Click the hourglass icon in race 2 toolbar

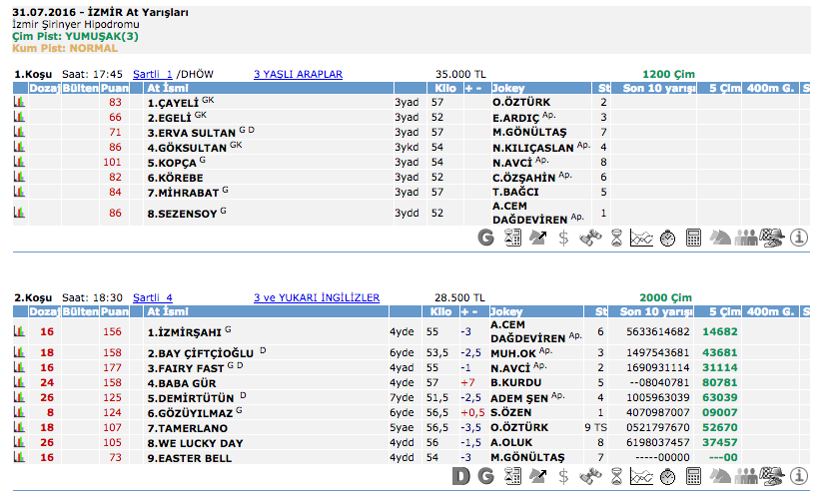pos(616,477)
